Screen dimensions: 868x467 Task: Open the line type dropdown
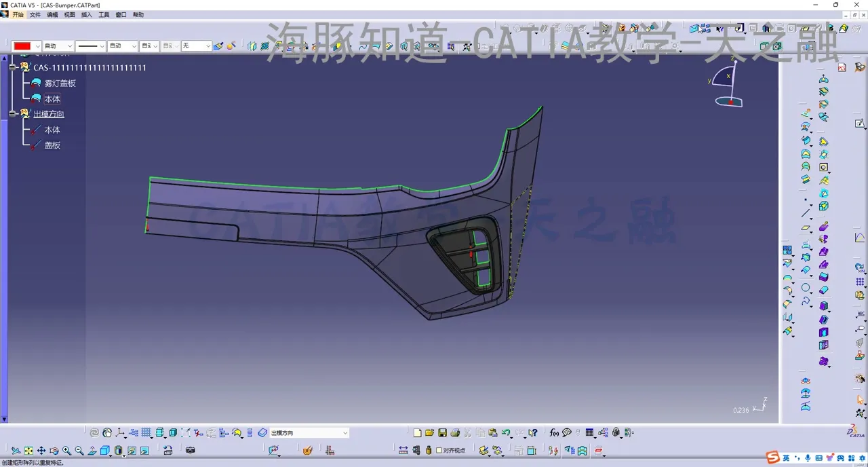102,46
